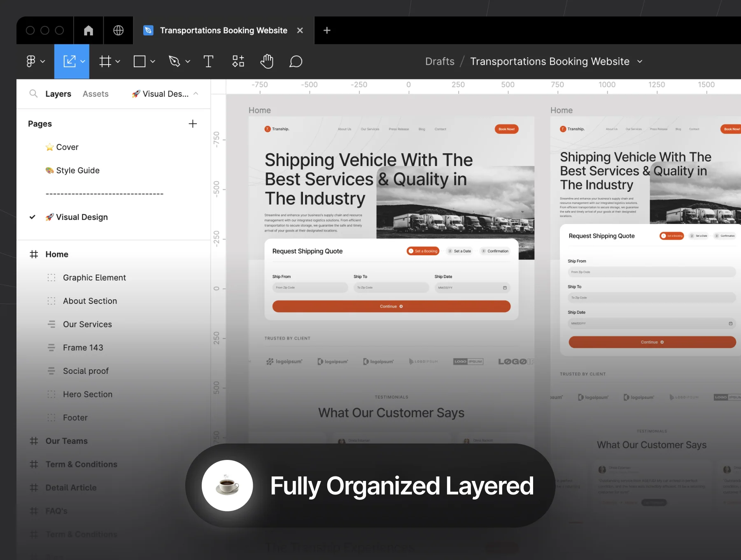
Task: Click Footer group icon
Action: (x=51, y=418)
